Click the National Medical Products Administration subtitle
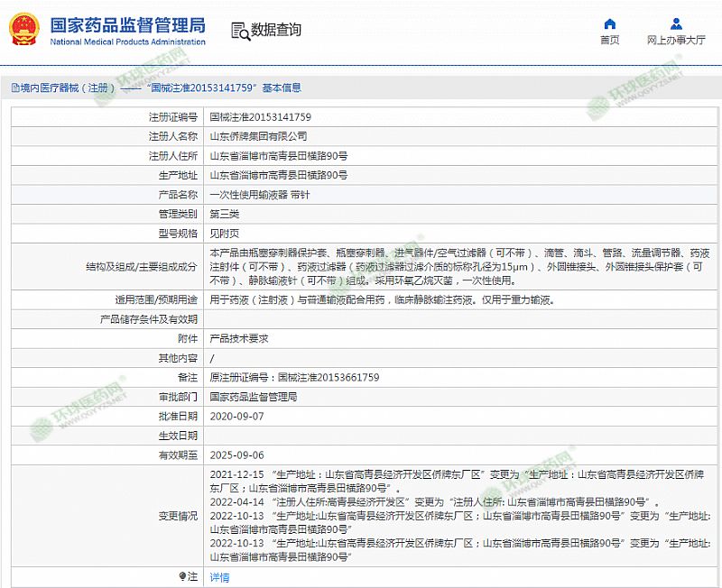The width and height of the screenshot is (722, 588). pyautogui.click(x=127, y=42)
